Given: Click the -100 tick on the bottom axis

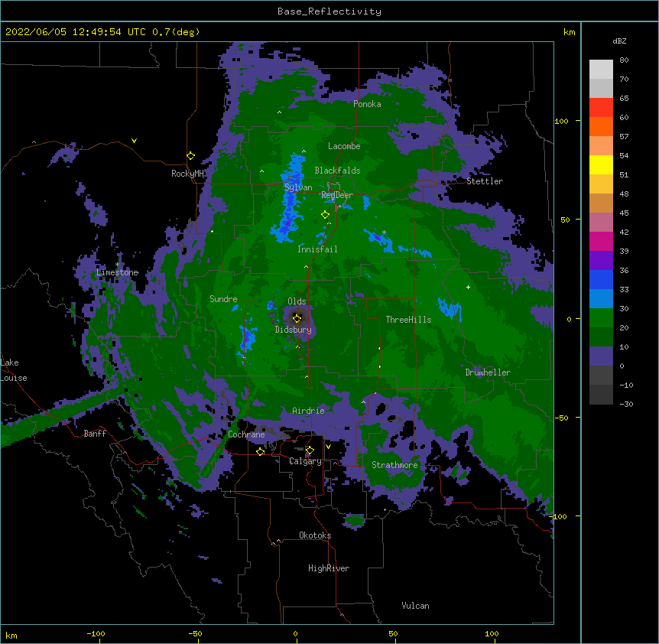Looking at the screenshot, I should point(96,633).
